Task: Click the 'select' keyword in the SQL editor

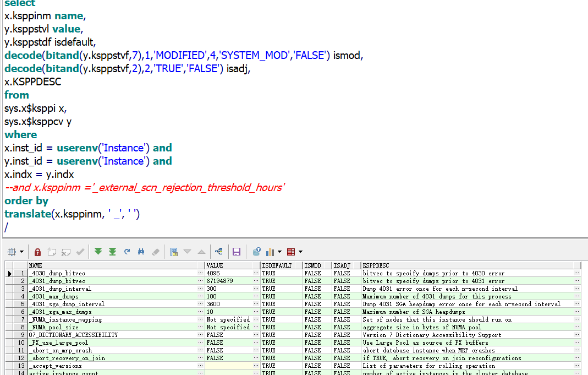Action: (x=20, y=3)
